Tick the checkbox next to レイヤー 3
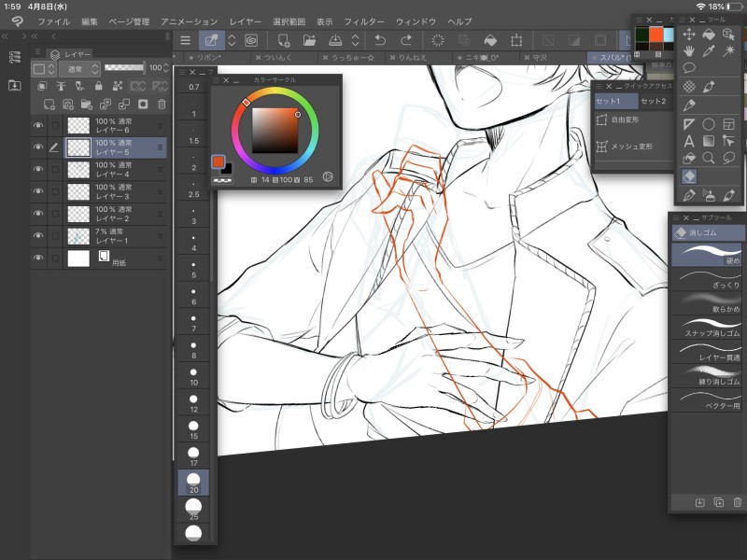The width and height of the screenshot is (747, 560). [55, 191]
